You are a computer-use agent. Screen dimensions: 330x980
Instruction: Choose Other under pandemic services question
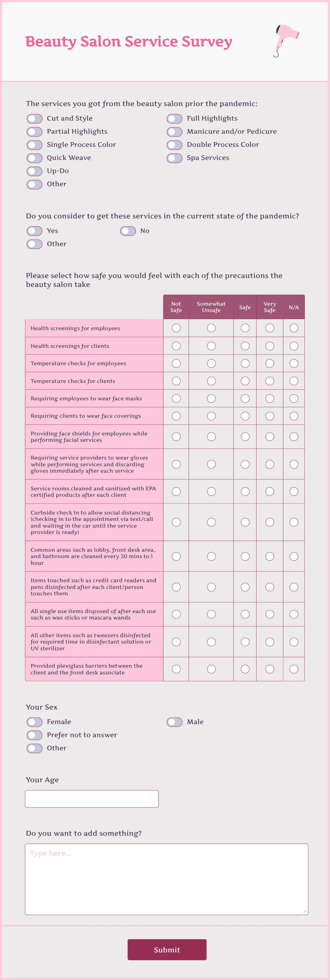tap(34, 244)
